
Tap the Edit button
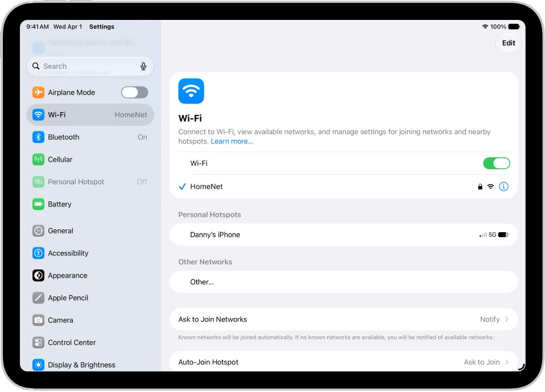[x=509, y=43]
